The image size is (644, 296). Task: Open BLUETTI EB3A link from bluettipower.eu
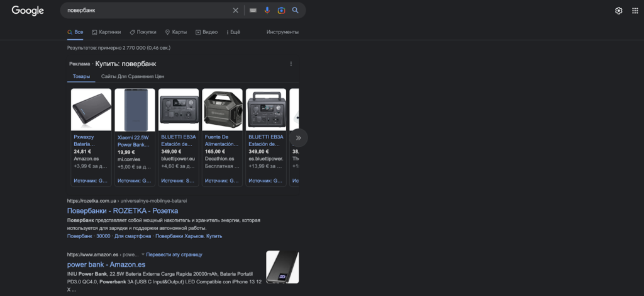(x=178, y=140)
